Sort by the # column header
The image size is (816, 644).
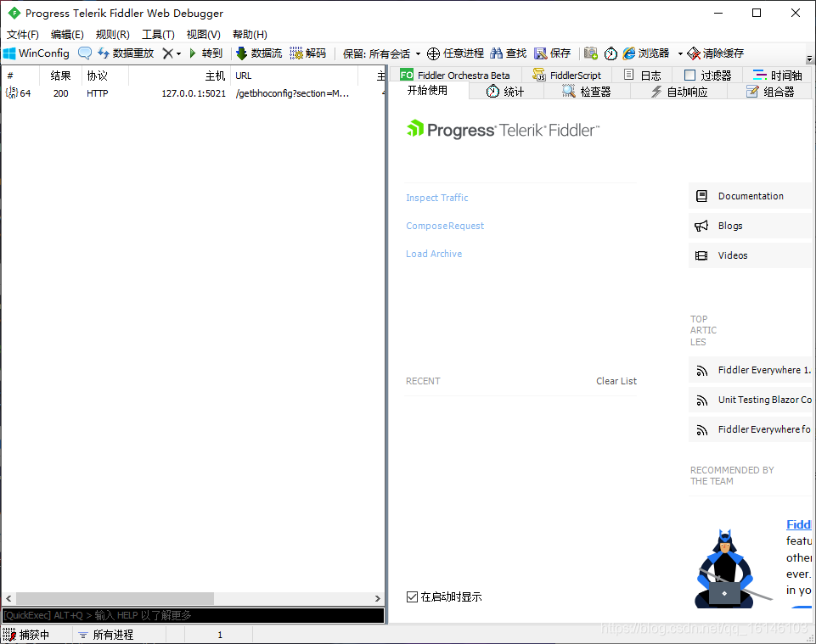click(21, 76)
